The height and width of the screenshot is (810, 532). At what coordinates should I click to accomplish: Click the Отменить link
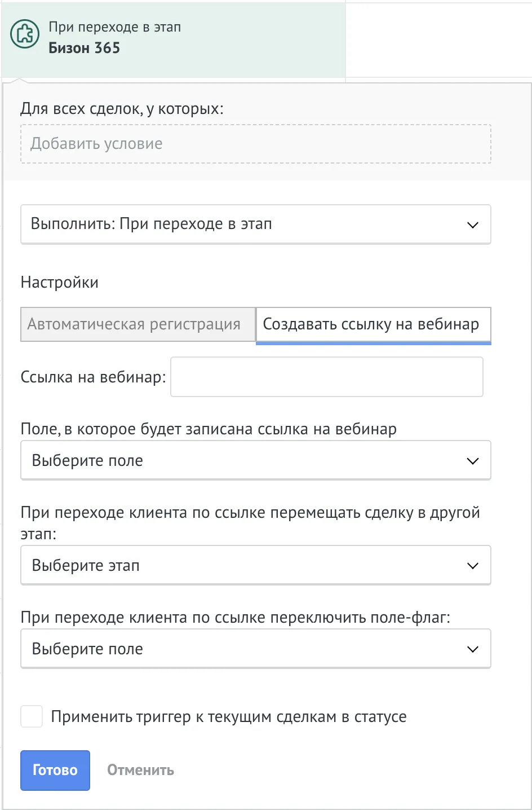coord(140,770)
